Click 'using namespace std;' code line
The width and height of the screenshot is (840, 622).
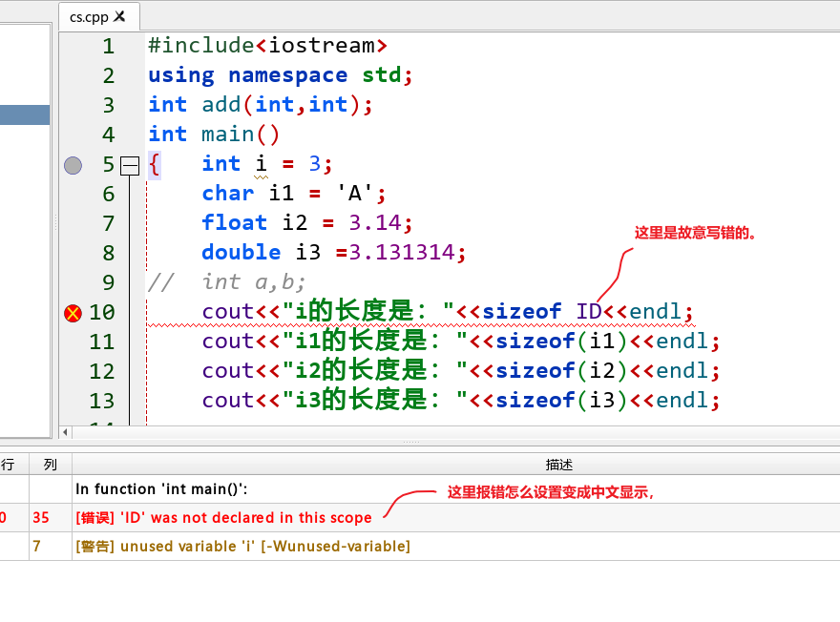point(281,75)
